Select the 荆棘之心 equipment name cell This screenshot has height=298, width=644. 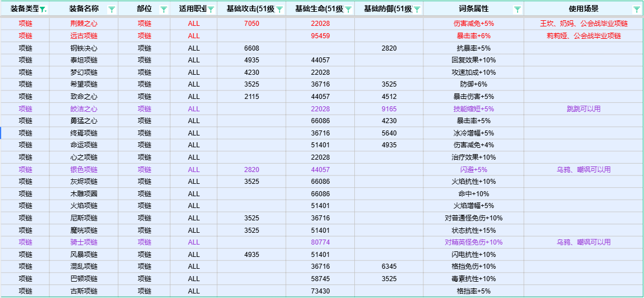pyautogui.click(x=84, y=24)
